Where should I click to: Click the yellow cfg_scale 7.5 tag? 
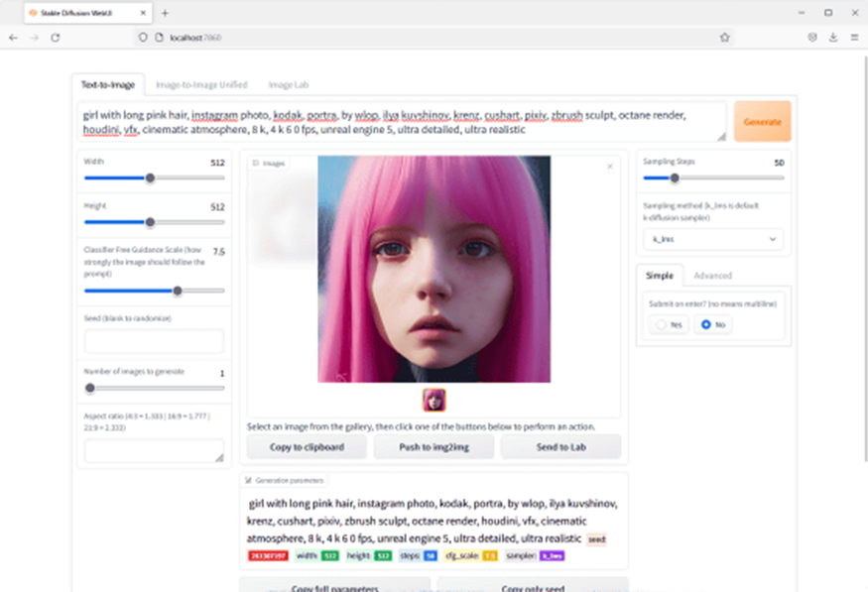[x=490, y=555]
